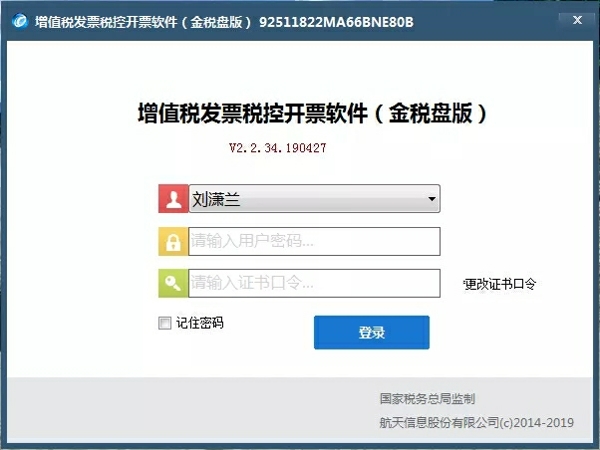Click the 国家税务总局监制 footer text
This screenshot has height=450, width=600.
[x=427, y=399]
